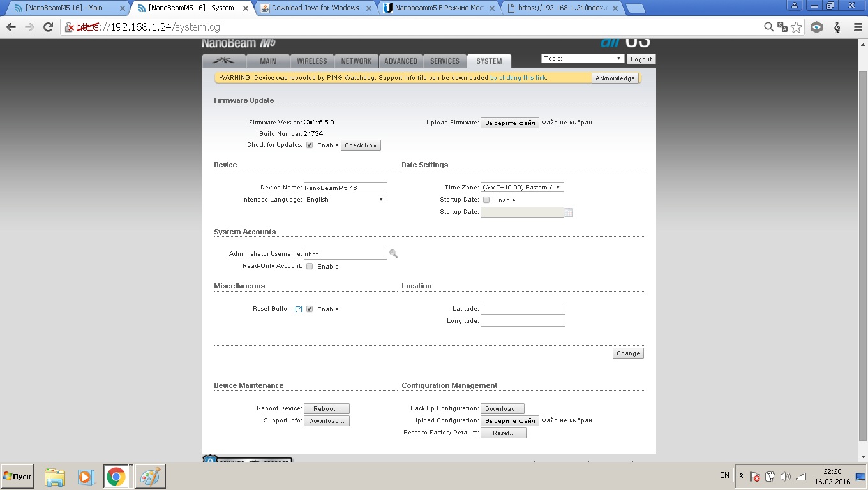Show hidden tray icons with the chevron
This screenshot has height=490, width=868.
(741, 476)
